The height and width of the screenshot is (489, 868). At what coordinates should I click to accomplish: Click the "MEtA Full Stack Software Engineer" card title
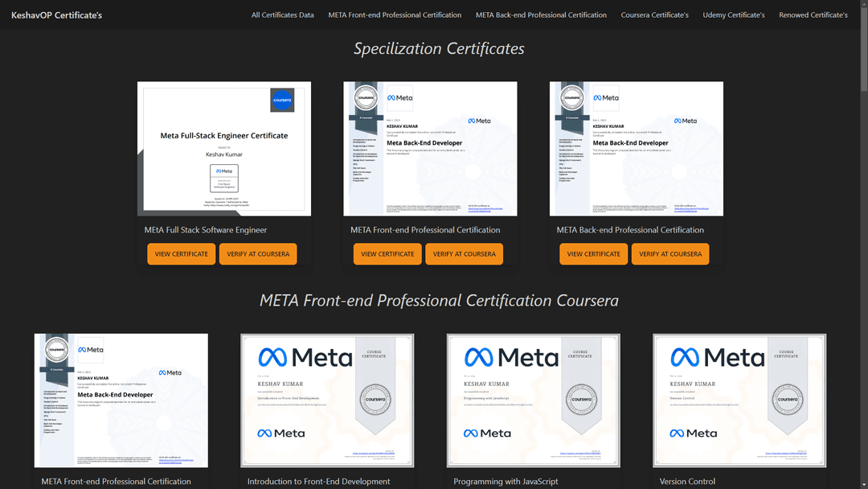point(206,230)
